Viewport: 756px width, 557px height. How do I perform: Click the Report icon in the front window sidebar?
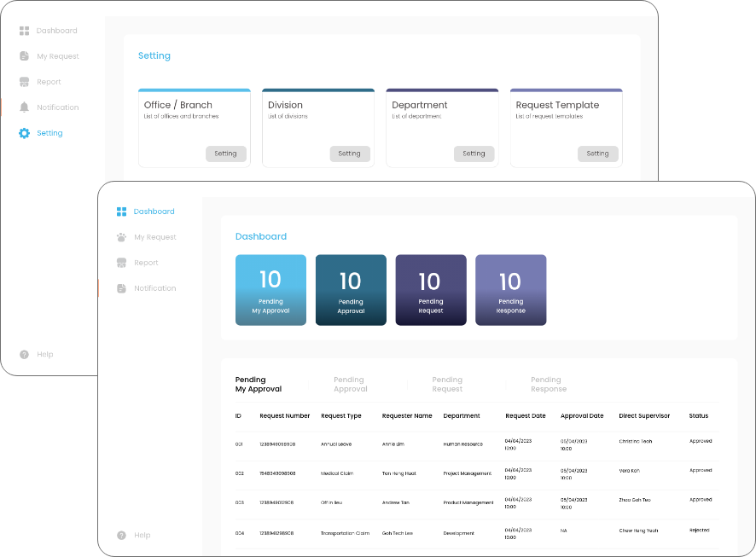[121, 263]
